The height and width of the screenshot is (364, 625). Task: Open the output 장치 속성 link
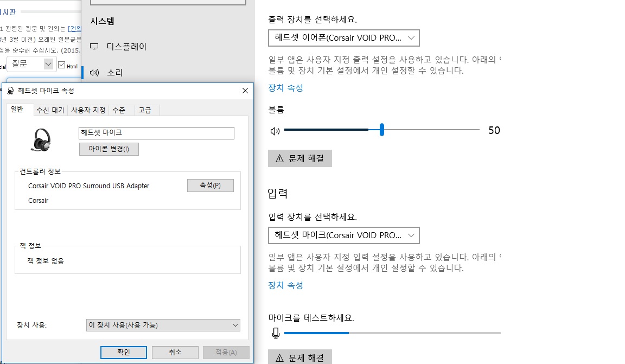pos(285,88)
